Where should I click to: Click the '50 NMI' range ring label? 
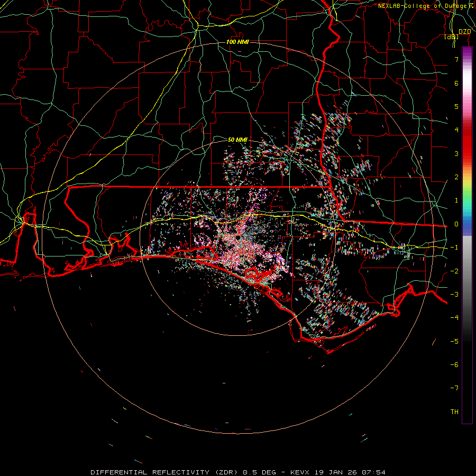point(237,140)
